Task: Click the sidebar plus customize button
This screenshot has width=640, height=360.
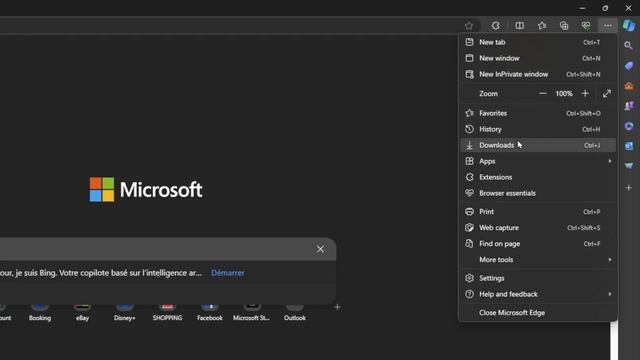Action: point(629,188)
